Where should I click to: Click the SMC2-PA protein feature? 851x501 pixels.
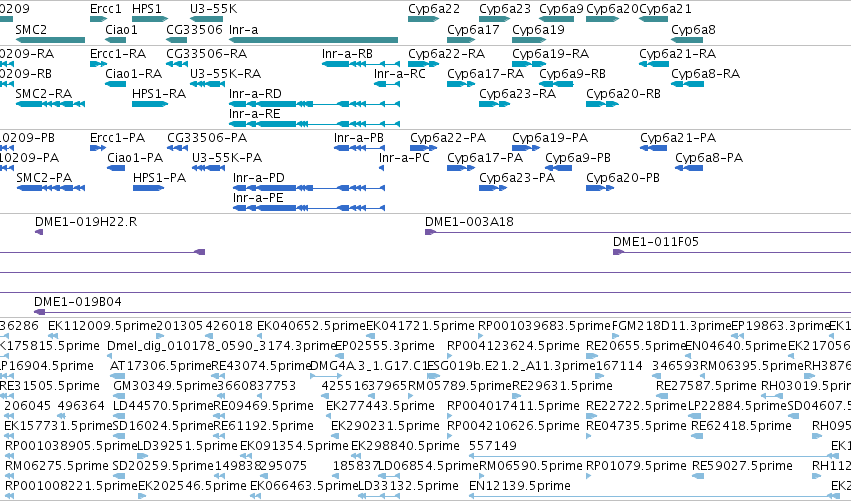click(51, 188)
